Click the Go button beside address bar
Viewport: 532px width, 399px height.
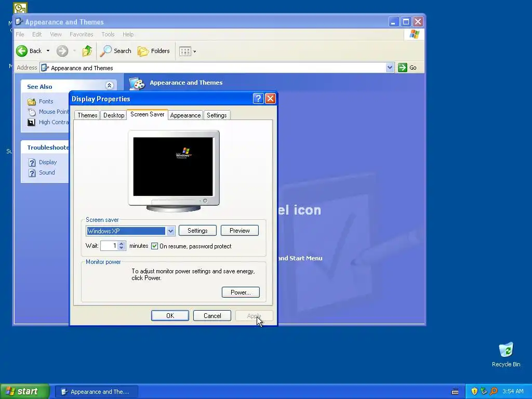(x=407, y=68)
